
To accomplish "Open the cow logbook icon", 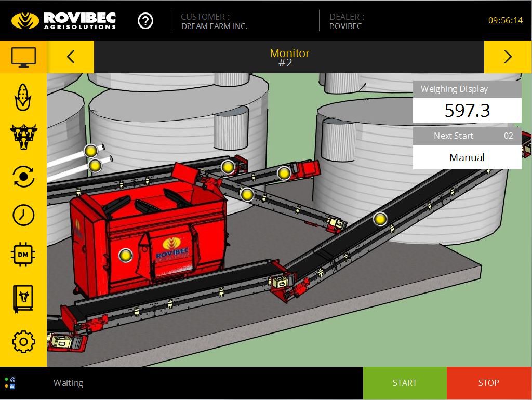I will click(23, 299).
